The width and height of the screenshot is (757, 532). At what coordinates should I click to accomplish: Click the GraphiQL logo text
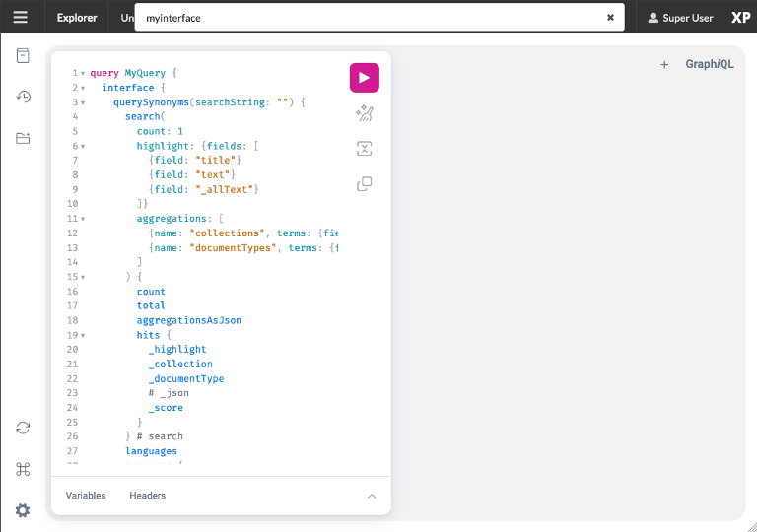click(x=710, y=64)
